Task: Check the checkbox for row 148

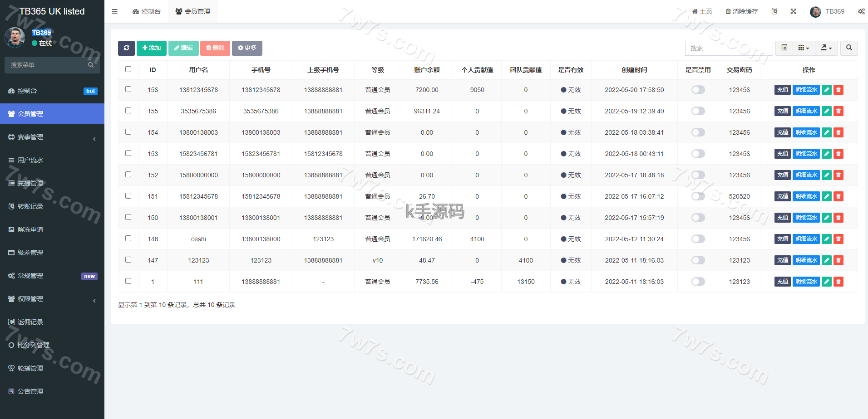Action: tap(128, 239)
